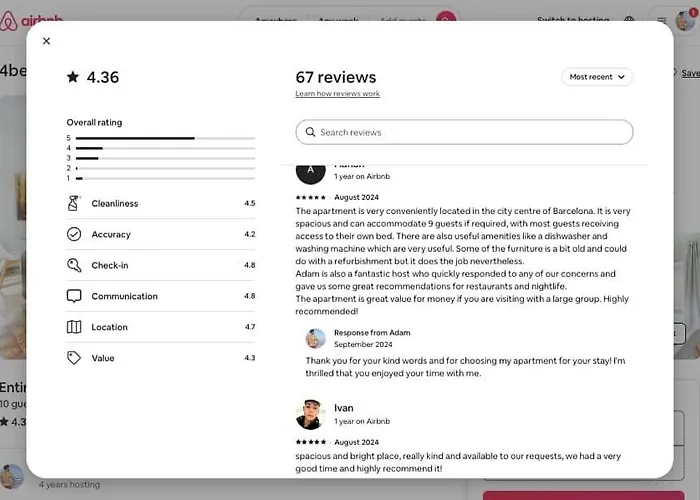The width and height of the screenshot is (700, 500).
Task: Click the magnifier icon in search box
Action: pyautogui.click(x=310, y=132)
